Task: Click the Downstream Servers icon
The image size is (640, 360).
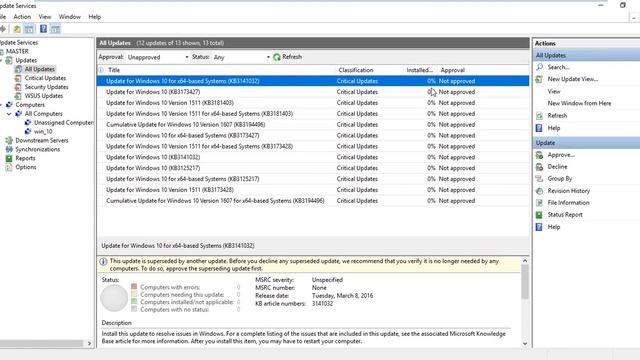Action: tap(9, 140)
